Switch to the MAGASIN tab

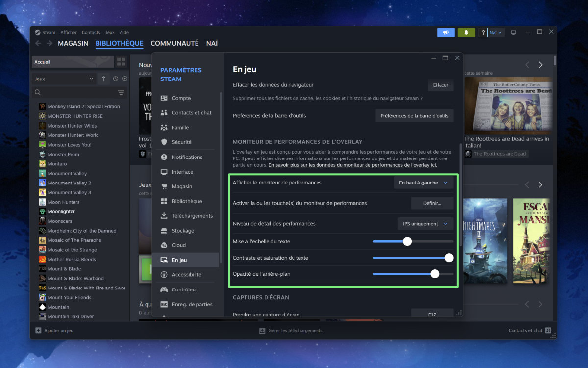point(73,43)
